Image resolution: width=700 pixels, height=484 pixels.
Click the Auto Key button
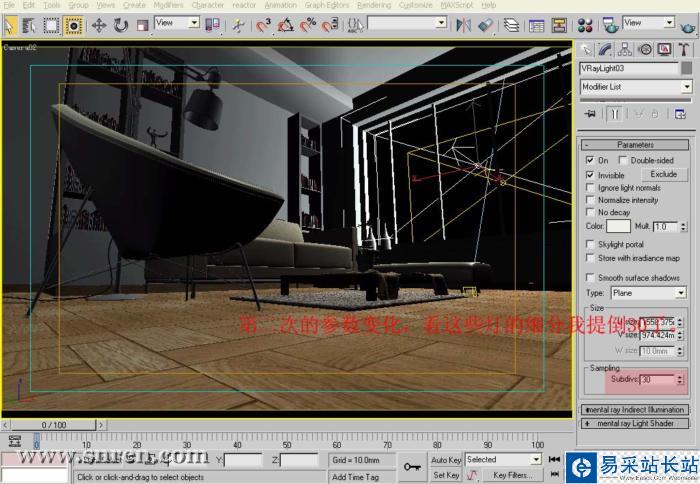446,459
